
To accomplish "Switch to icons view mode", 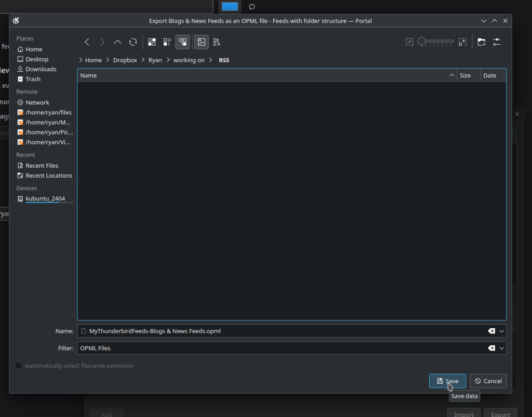I will 152,42.
